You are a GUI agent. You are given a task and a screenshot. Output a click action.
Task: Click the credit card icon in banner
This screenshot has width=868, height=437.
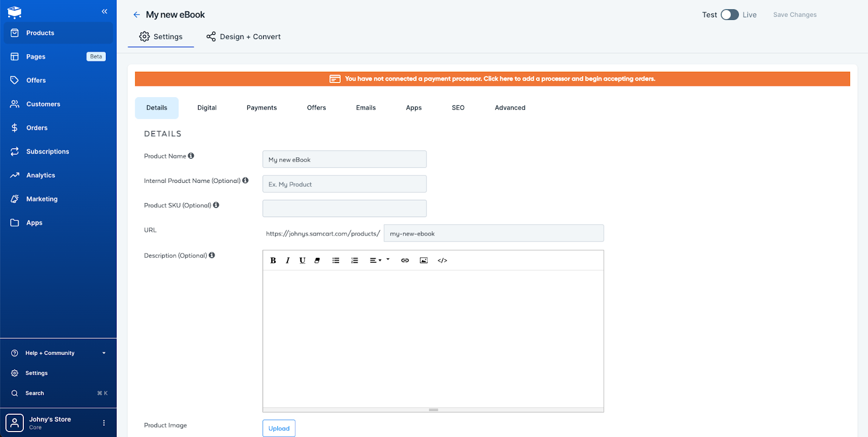335,79
